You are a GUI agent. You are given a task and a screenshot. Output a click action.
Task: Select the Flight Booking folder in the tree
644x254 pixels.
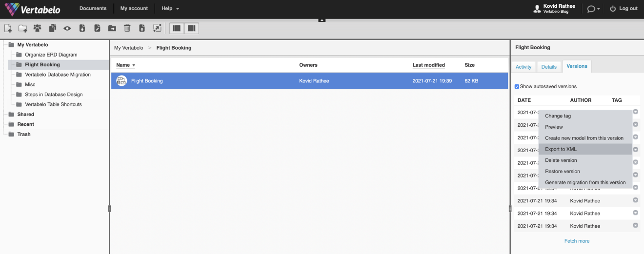pyautogui.click(x=42, y=64)
